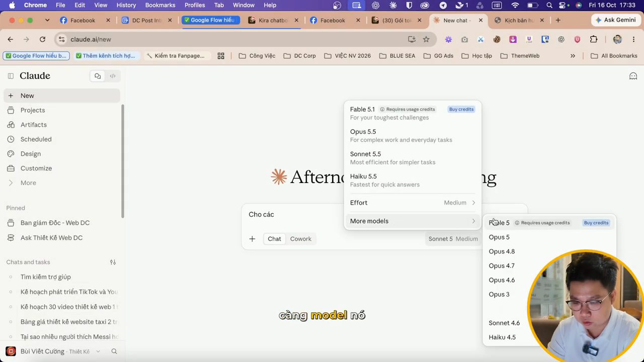The width and height of the screenshot is (644, 362).
Task: Collapse the Claude sidebar panel icon
Action: click(x=11, y=76)
